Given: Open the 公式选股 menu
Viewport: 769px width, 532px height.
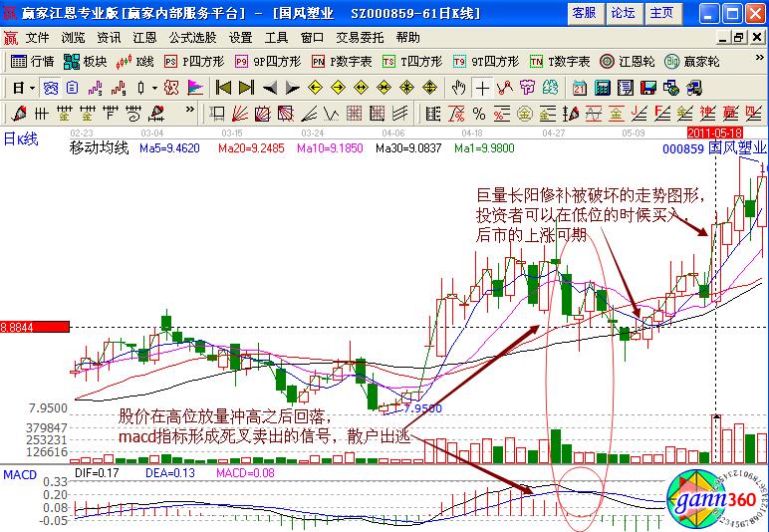Looking at the screenshot, I should 192,37.
